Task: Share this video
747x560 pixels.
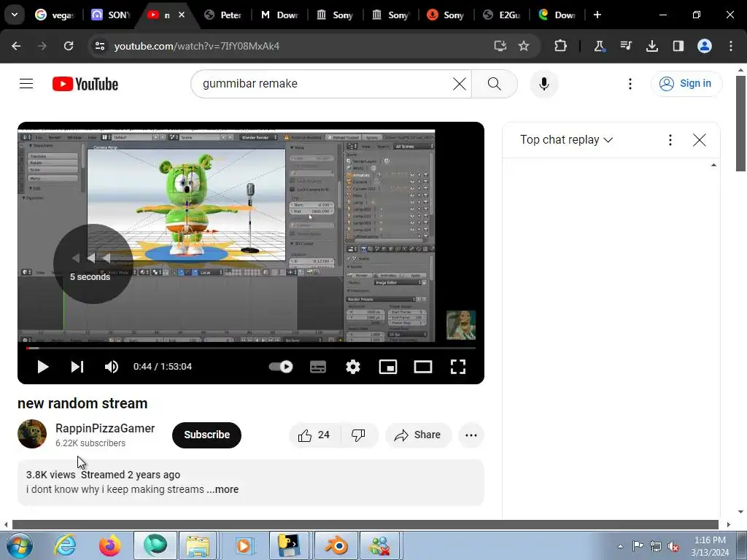Action: [418, 435]
